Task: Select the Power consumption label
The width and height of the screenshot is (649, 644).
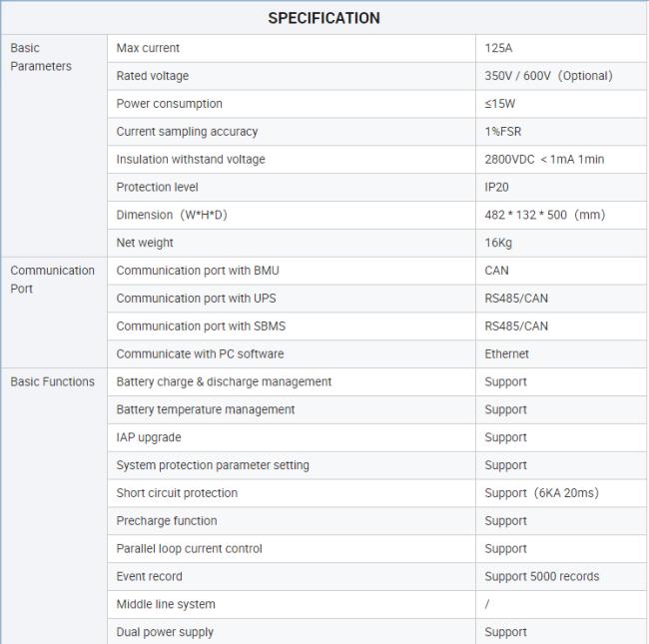Action: click(169, 104)
